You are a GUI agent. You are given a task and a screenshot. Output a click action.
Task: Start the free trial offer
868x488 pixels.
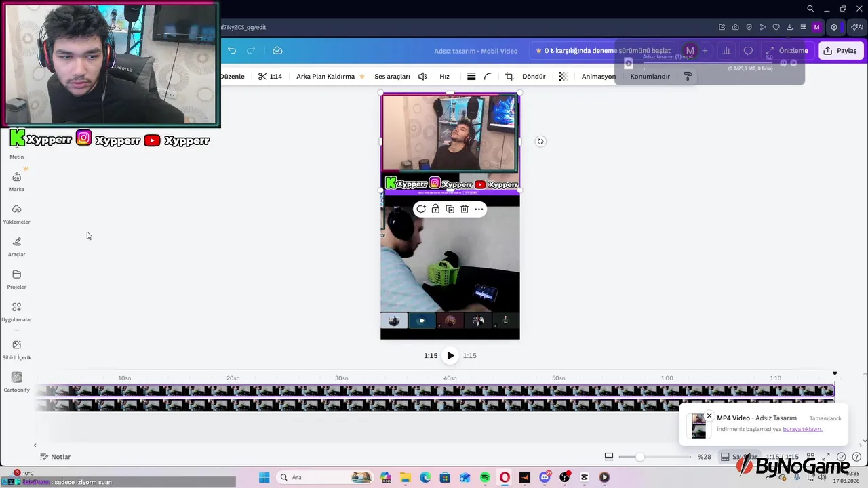pyautogui.click(x=602, y=51)
